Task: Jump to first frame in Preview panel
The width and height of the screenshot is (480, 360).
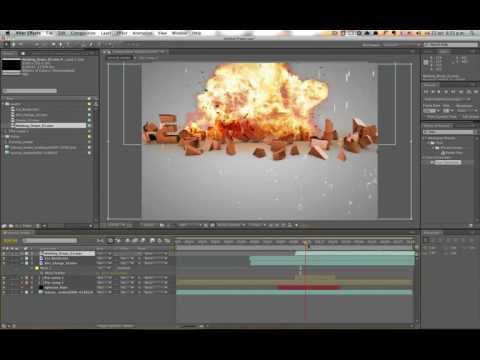Action: 427,91
